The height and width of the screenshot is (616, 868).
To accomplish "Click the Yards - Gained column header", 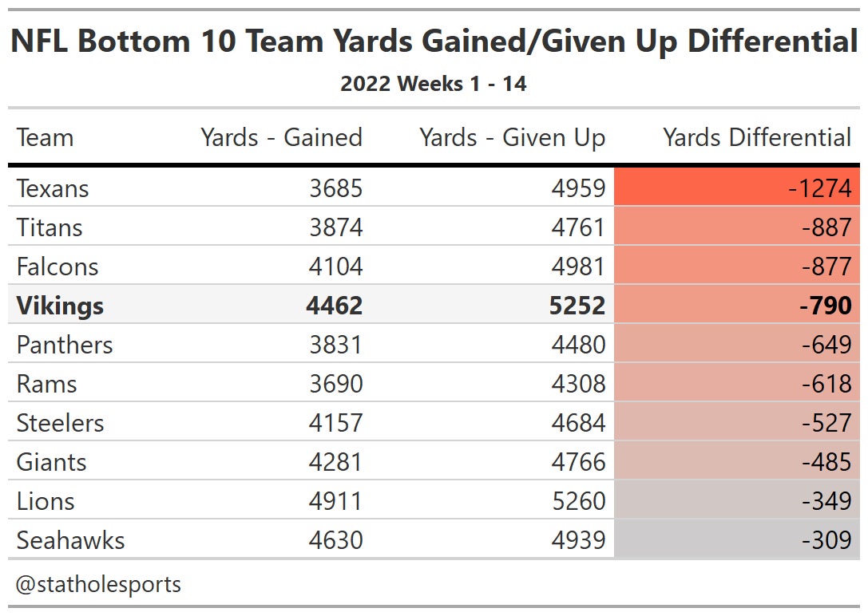I will (281, 137).
